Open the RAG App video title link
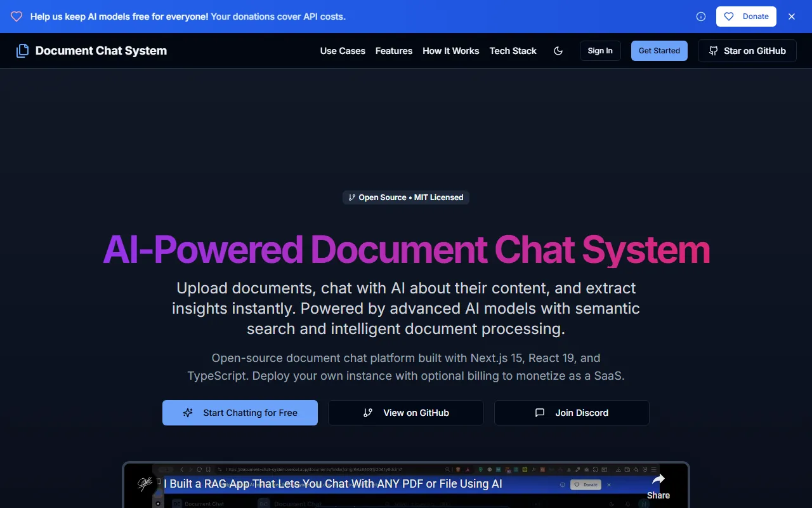Screen dimensions: 812x508 tap(333, 484)
